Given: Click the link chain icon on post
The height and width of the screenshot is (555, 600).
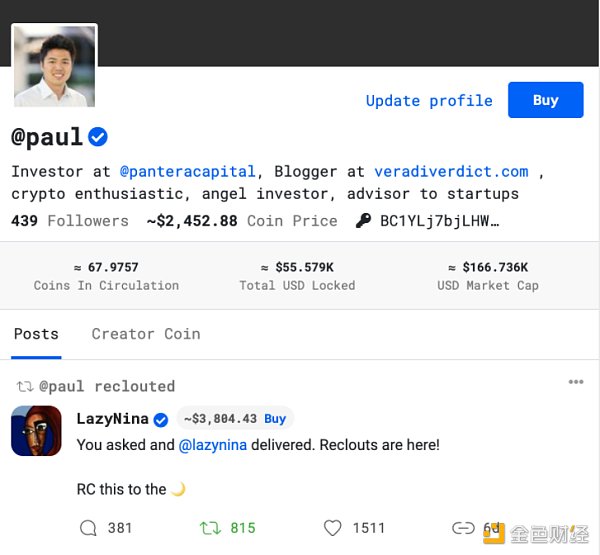Looking at the screenshot, I should point(462,527).
